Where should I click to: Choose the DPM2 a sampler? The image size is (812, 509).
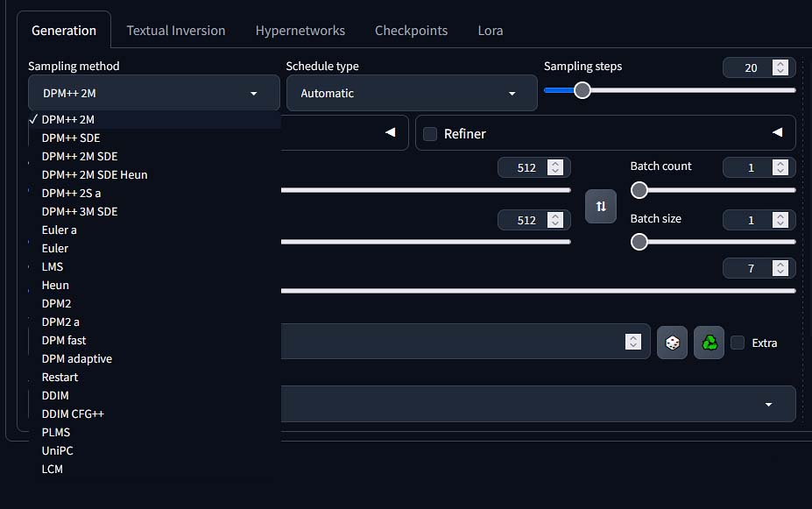pyautogui.click(x=155, y=322)
